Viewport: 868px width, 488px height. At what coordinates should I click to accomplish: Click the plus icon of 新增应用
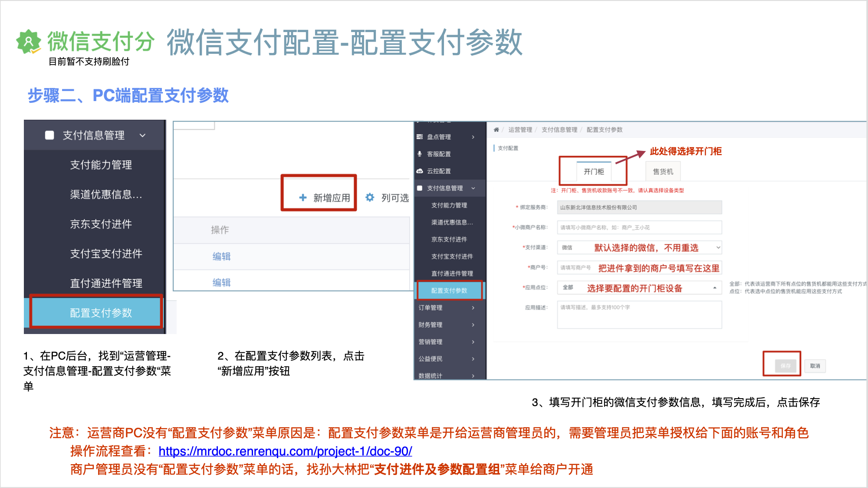(303, 198)
